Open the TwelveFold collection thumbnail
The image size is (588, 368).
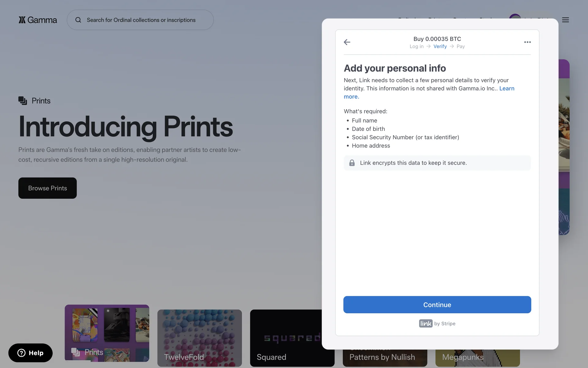(x=199, y=338)
